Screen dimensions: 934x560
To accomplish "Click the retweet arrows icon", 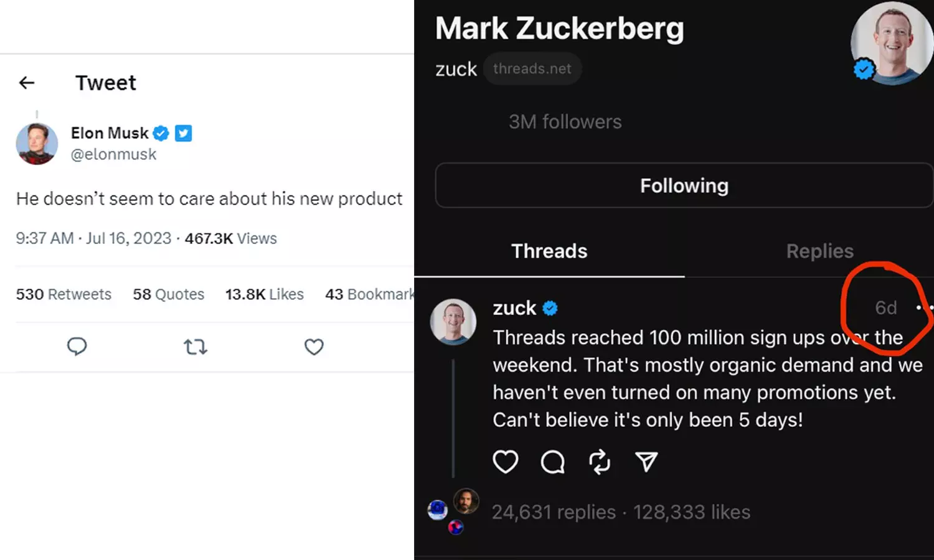I will point(195,347).
